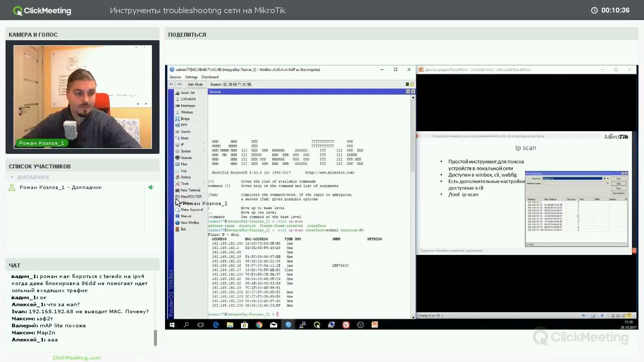Launch Microsoft Edge from taskbar
644x362 pixels.
point(215,325)
